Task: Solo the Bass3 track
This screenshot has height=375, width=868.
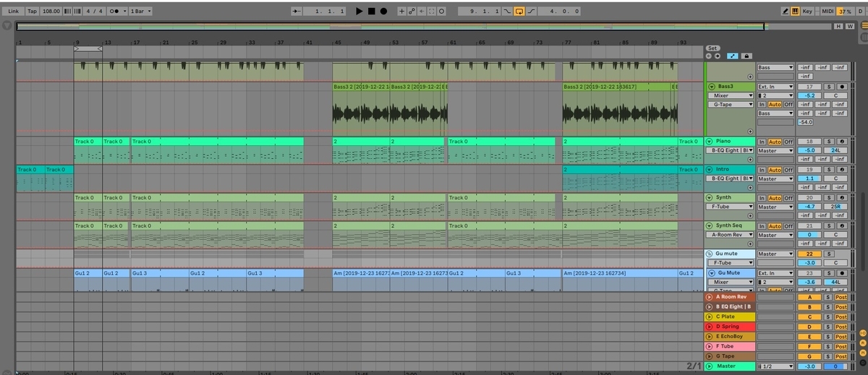Action: coord(828,87)
